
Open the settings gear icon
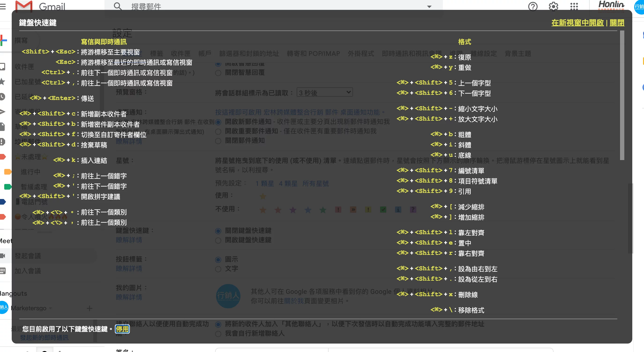coord(553,7)
